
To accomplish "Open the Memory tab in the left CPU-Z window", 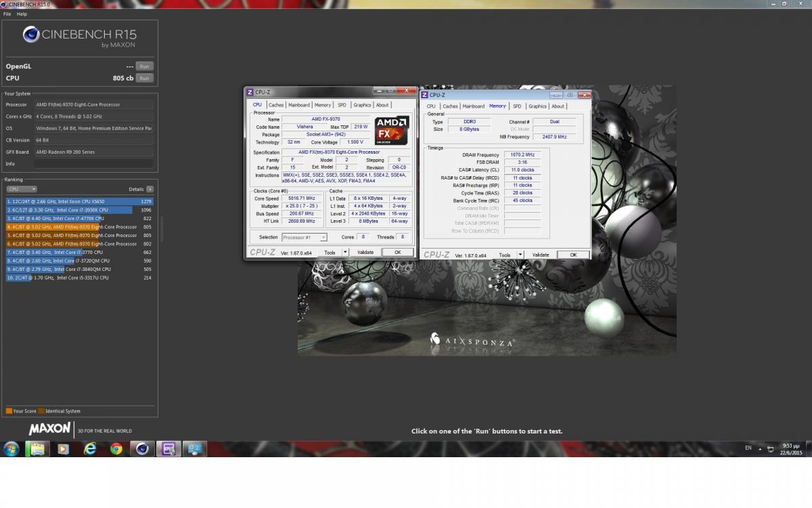I will 323,105.
